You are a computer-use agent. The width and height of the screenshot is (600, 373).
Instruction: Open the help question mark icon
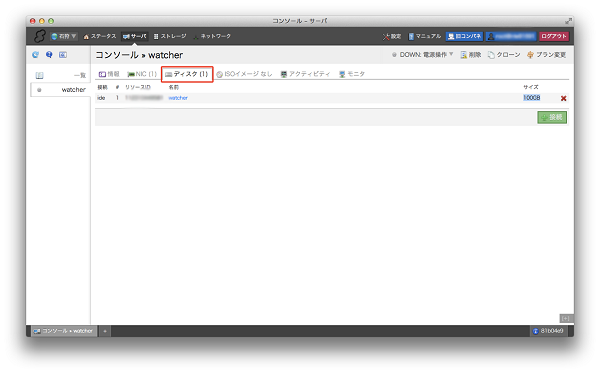point(49,55)
